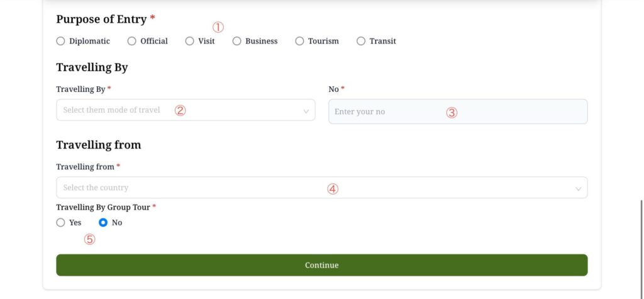
Task: Click the red circled 4 marker
Action: (333, 188)
